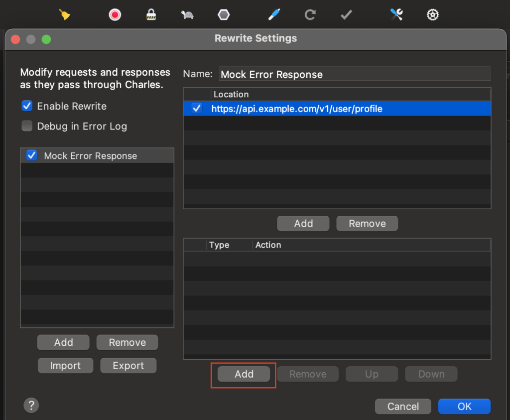Image resolution: width=510 pixels, height=420 pixels.
Task: Click the Validate checkmark icon
Action: [346, 15]
